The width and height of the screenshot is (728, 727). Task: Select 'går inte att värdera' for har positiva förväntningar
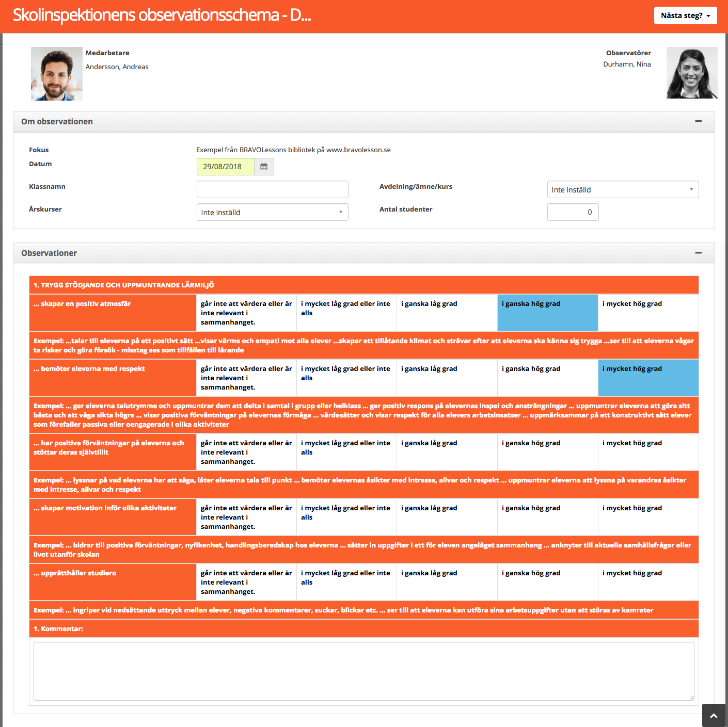(246, 452)
